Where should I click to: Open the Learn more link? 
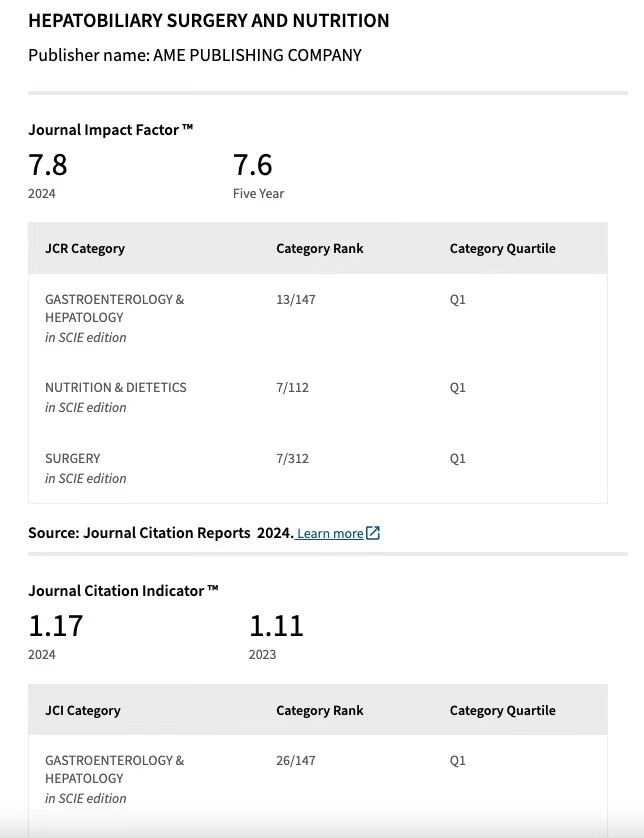click(x=330, y=533)
